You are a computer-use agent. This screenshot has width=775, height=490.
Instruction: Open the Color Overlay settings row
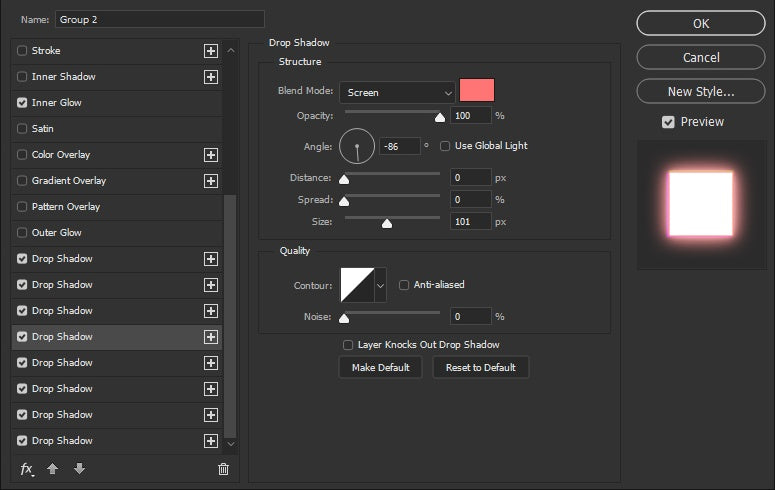(x=117, y=155)
